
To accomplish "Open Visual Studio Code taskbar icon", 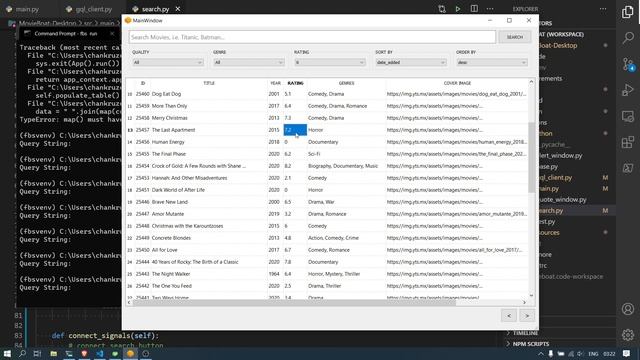I will (x=100, y=353).
